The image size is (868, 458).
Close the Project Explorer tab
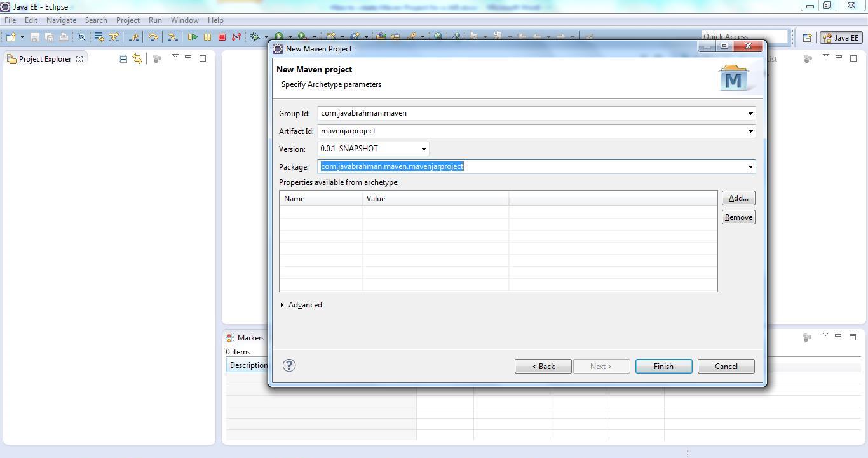click(x=79, y=59)
